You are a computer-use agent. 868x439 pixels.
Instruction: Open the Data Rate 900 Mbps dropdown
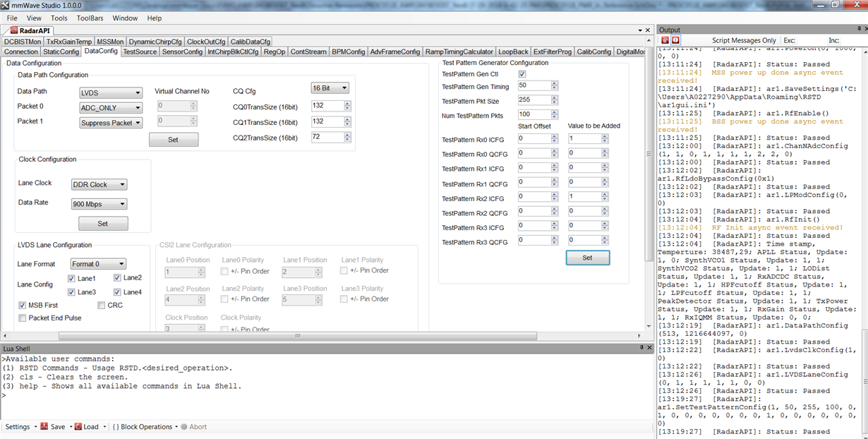pyautogui.click(x=100, y=204)
